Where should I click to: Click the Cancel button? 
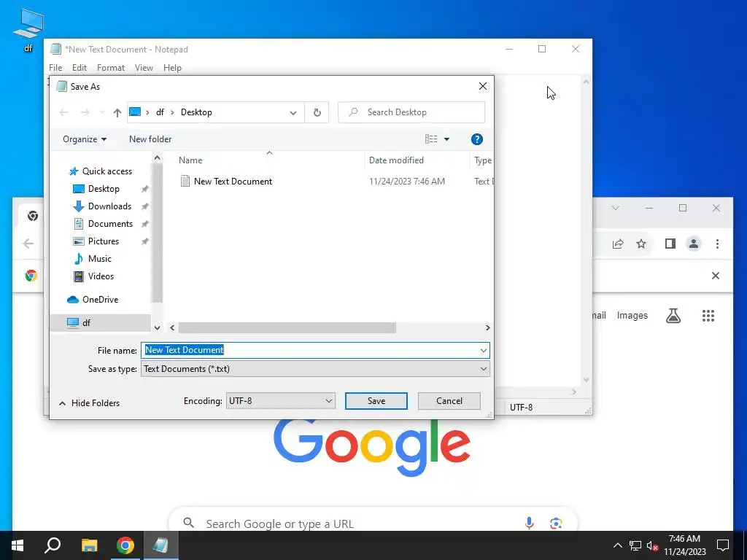[x=449, y=401]
